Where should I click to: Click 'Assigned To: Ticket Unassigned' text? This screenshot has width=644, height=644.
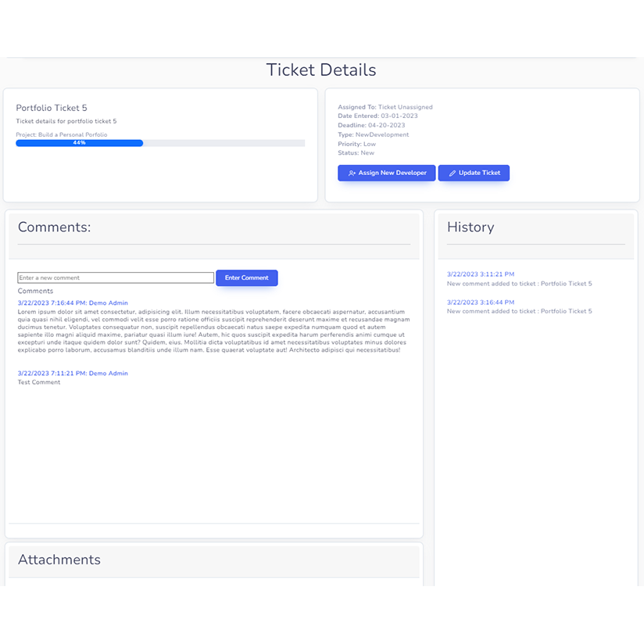pyautogui.click(x=385, y=107)
